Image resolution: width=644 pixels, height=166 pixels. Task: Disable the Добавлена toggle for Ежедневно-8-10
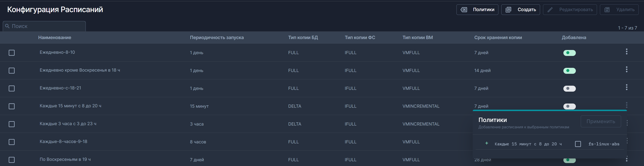tap(569, 53)
